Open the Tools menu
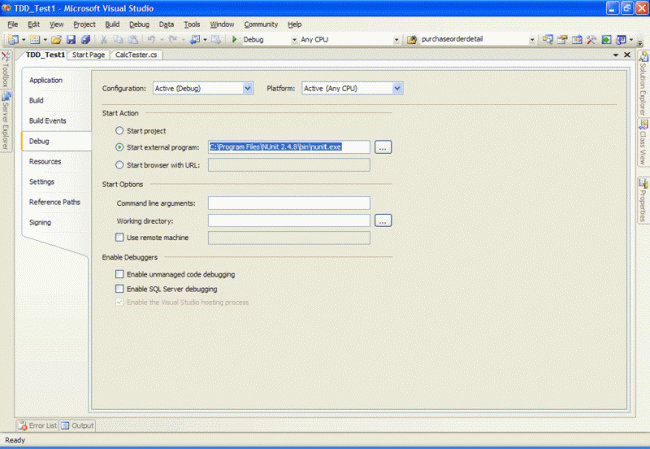This screenshot has width=650, height=449. [x=192, y=24]
